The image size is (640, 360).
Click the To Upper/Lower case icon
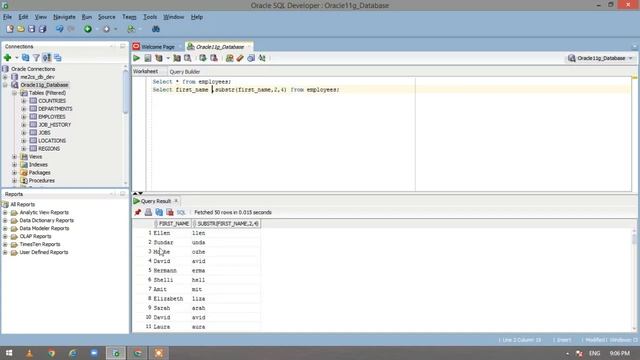[x=262, y=58]
